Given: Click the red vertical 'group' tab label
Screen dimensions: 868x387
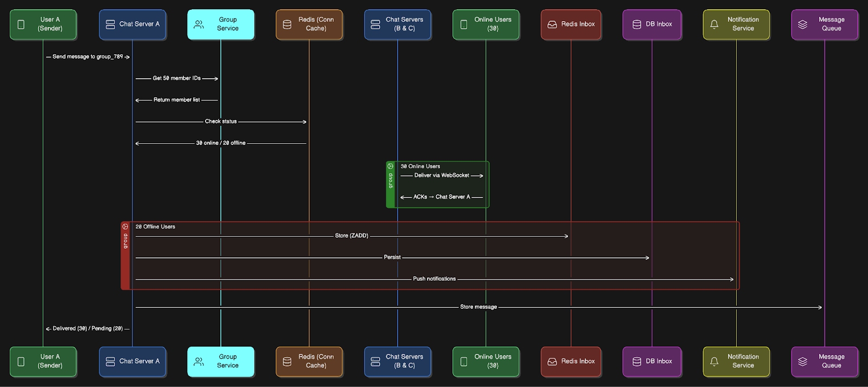Looking at the screenshot, I should pos(125,241).
